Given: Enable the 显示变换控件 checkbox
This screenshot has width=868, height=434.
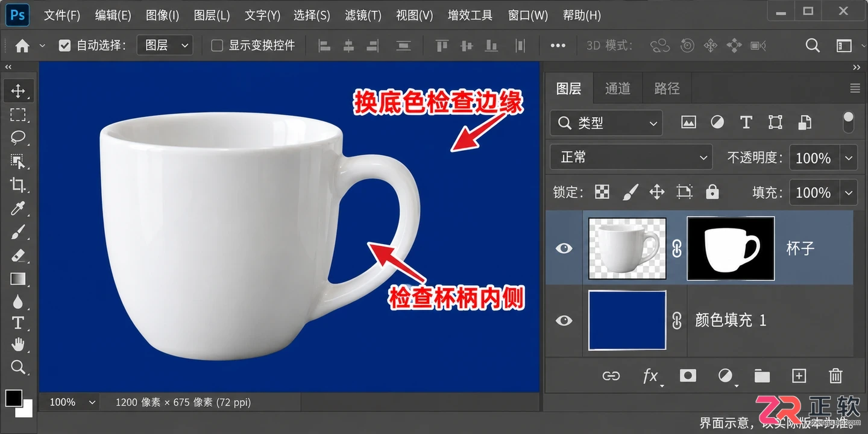Looking at the screenshot, I should tap(217, 45).
